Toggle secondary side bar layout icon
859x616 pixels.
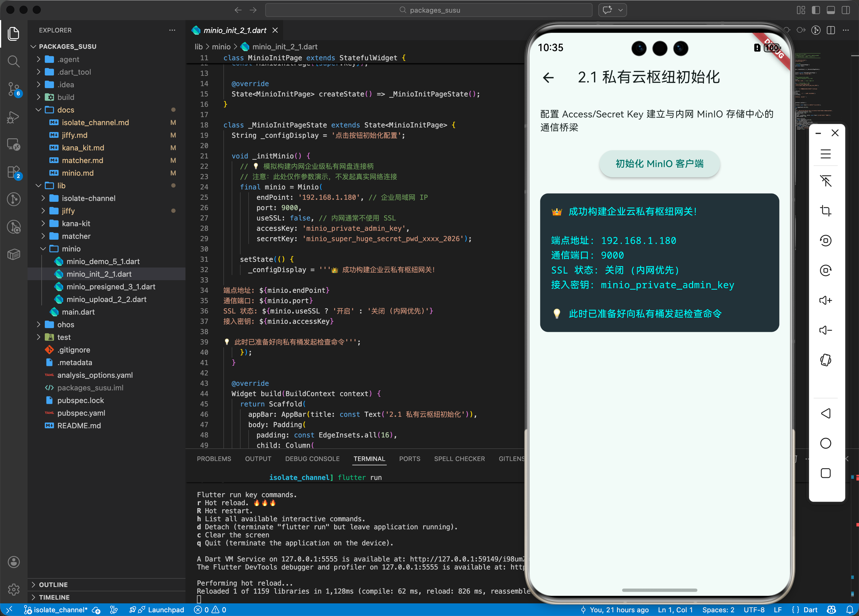tap(846, 10)
